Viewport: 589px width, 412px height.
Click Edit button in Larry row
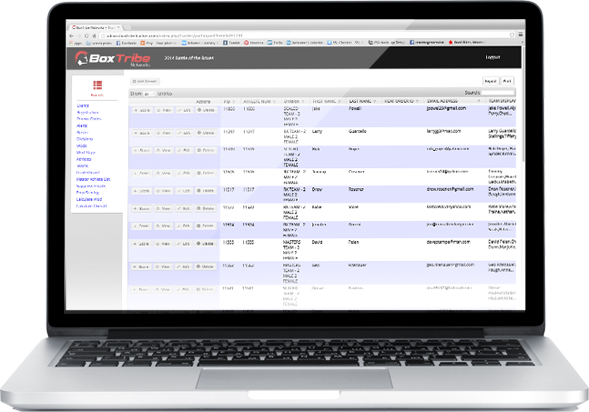pyautogui.click(x=184, y=133)
